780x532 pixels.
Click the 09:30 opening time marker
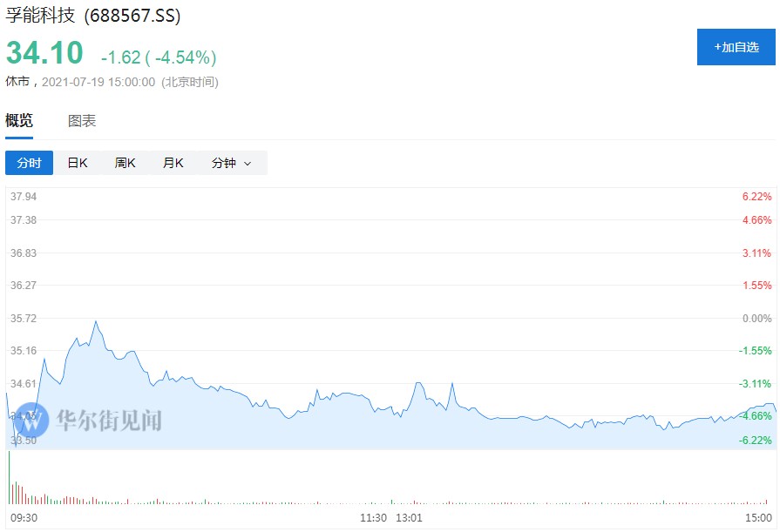tap(22, 518)
